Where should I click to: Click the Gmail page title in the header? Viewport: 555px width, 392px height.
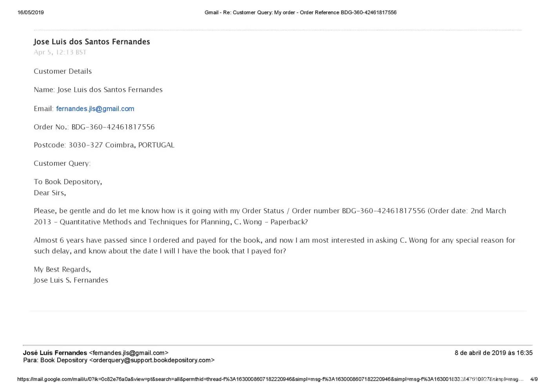(x=300, y=13)
